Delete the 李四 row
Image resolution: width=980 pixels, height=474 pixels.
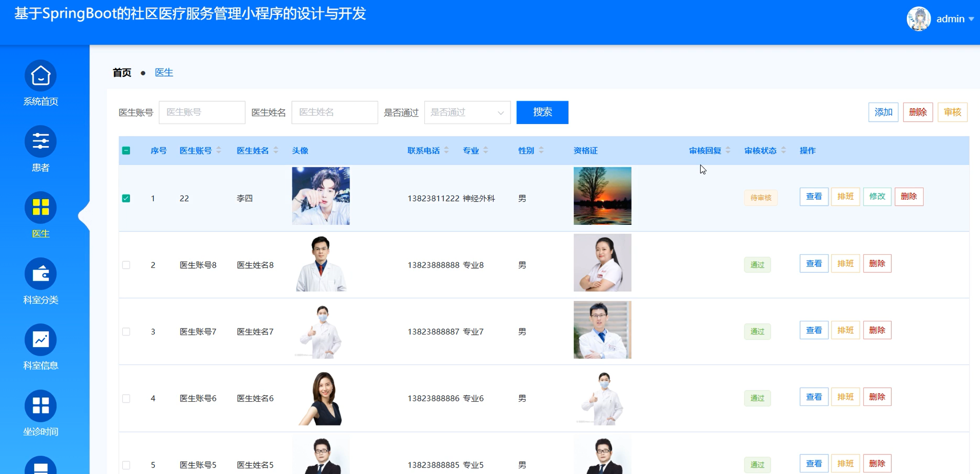(909, 196)
